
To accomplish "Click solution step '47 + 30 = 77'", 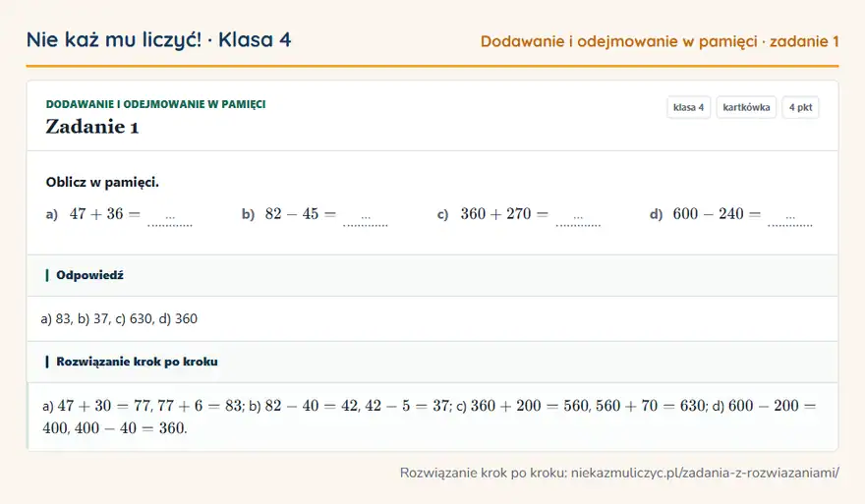I will pyautogui.click(x=105, y=406).
